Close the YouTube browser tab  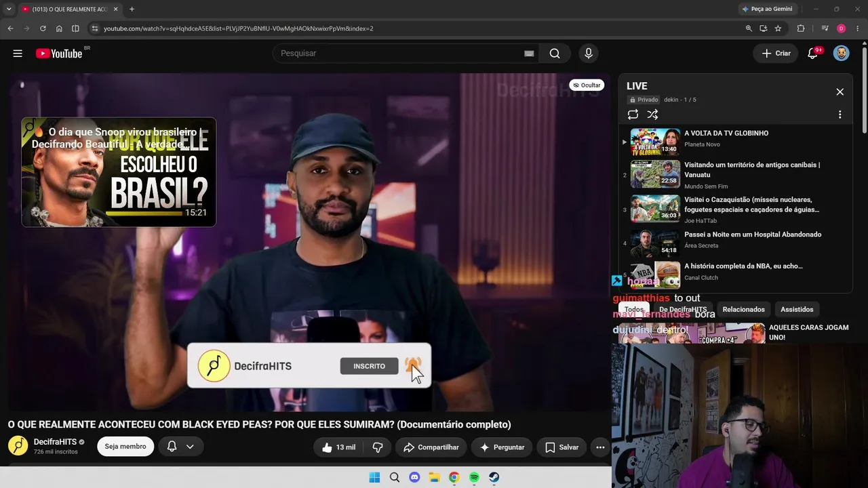pos(115,9)
